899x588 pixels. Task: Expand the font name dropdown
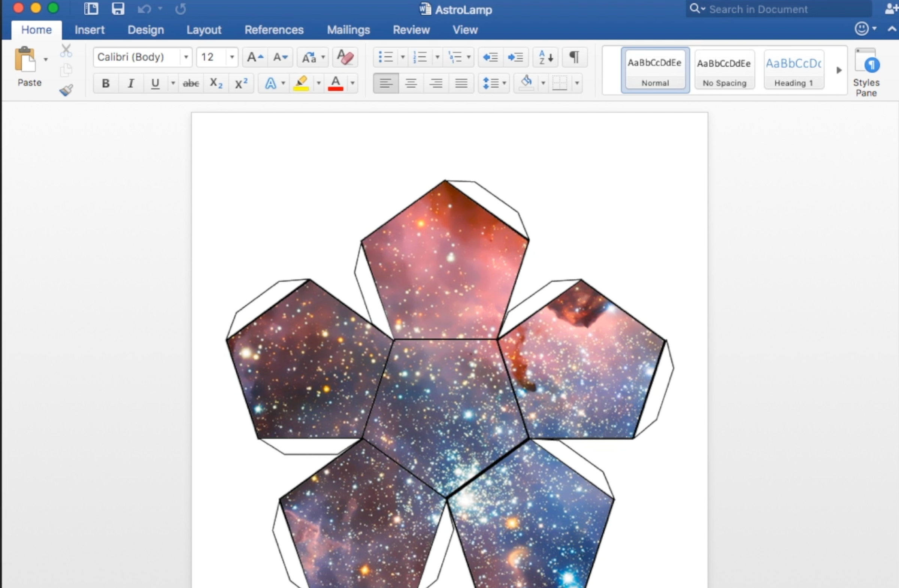pos(185,57)
